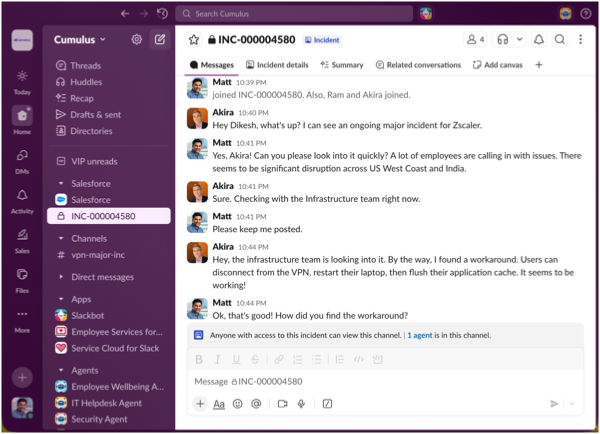Click the message input for INC-000004580
Image resolution: width=600 pixels, height=434 pixels.
pos(385,382)
